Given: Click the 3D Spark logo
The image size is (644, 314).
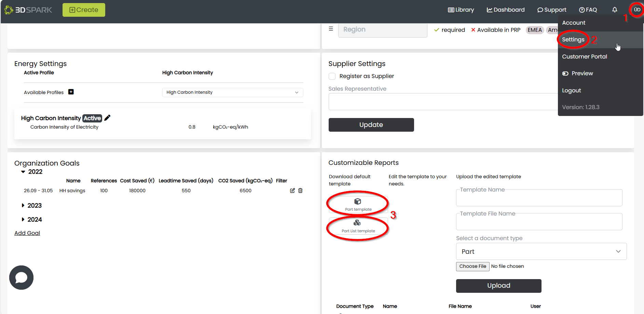Looking at the screenshot, I should click(x=28, y=10).
